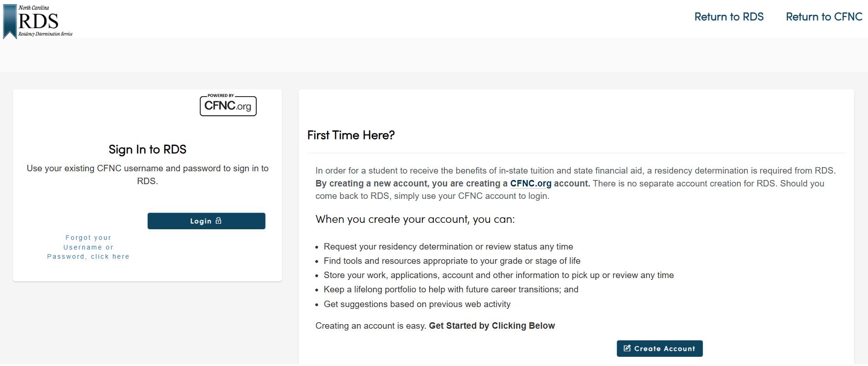Click the 'Find tools and resources' bullet
Screen dimensions: 868x366
tap(452, 261)
